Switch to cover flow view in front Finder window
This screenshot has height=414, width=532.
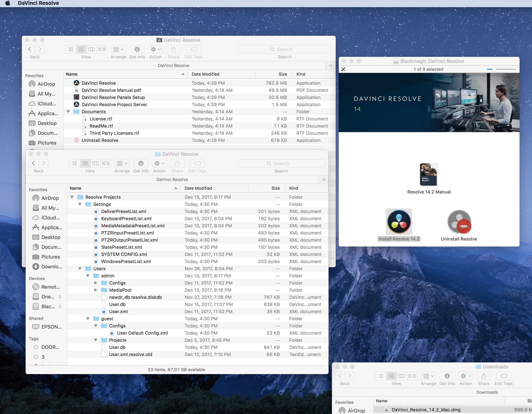[x=106, y=163]
